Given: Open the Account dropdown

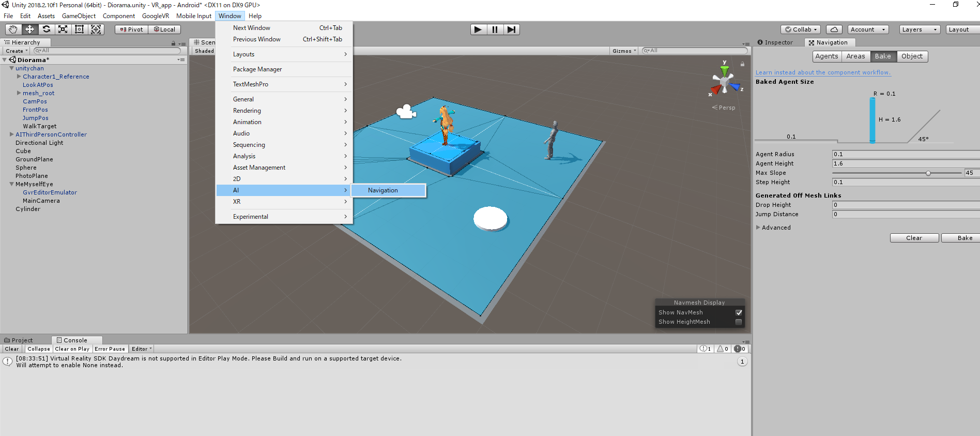Looking at the screenshot, I should (x=868, y=29).
